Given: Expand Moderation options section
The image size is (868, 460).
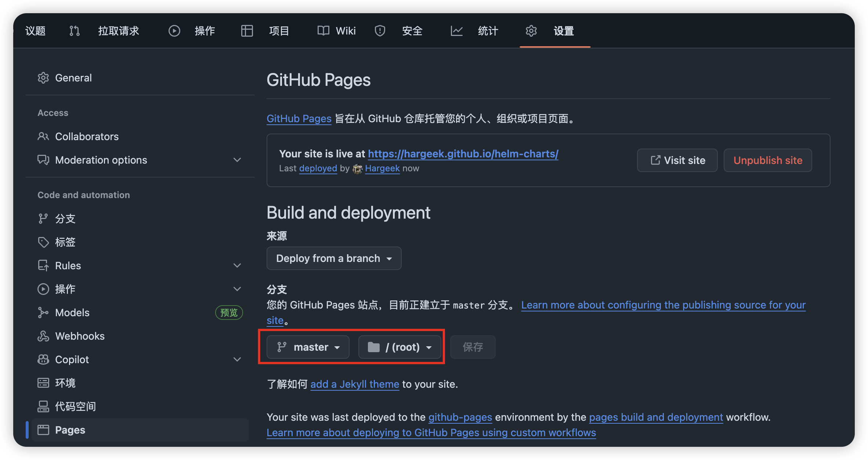Looking at the screenshot, I should 237,160.
